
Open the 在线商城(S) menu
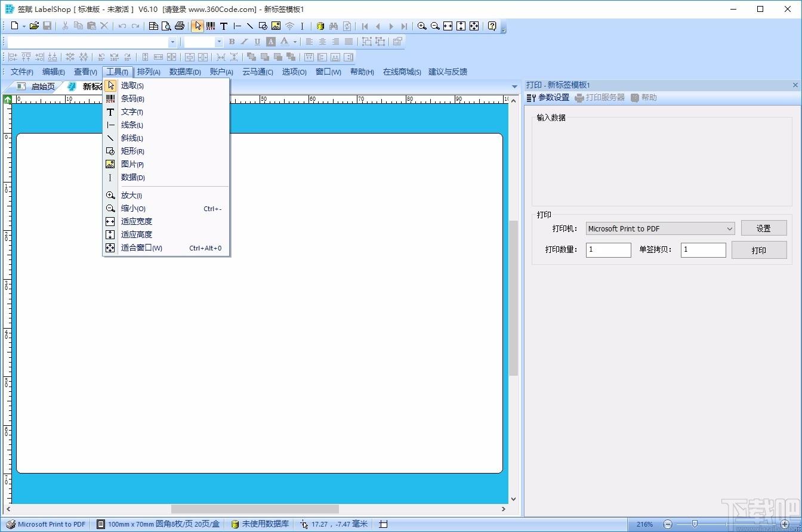(x=402, y=72)
